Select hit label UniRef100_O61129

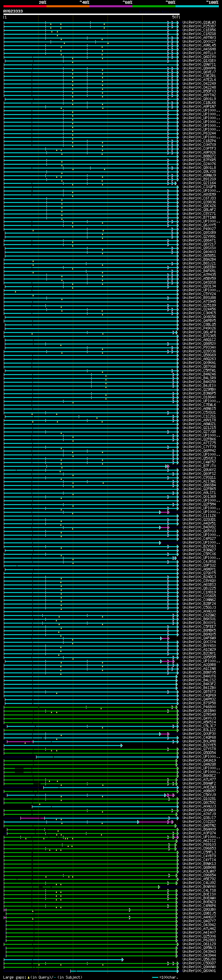[x=199, y=944]
